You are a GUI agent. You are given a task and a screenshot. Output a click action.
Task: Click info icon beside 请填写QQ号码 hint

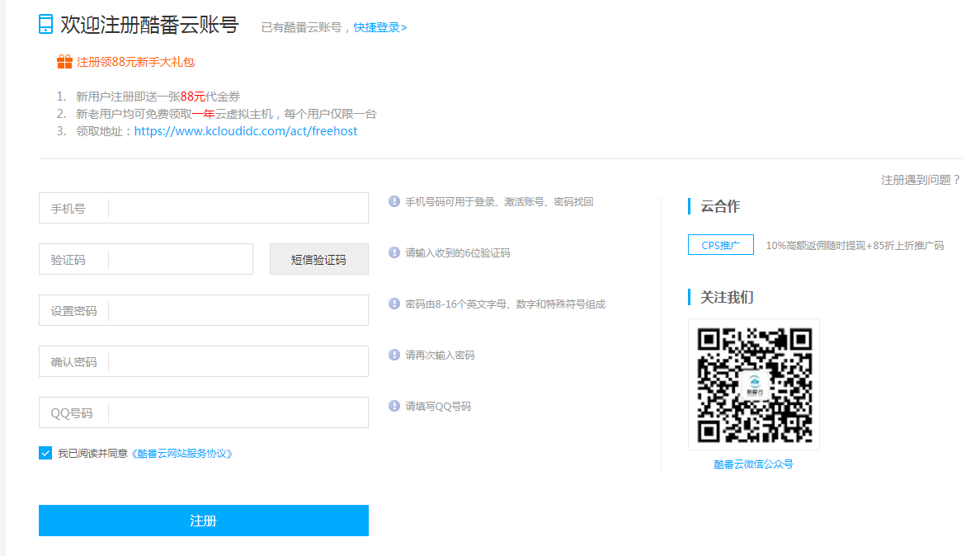[x=393, y=406]
